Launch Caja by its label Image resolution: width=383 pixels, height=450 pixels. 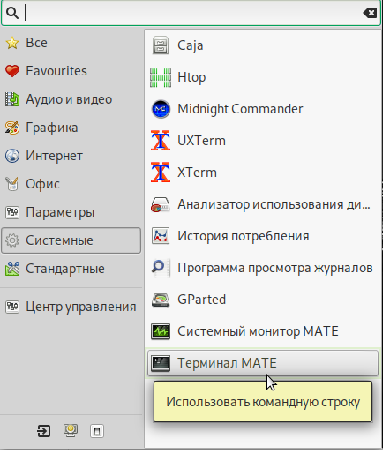tap(190, 46)
